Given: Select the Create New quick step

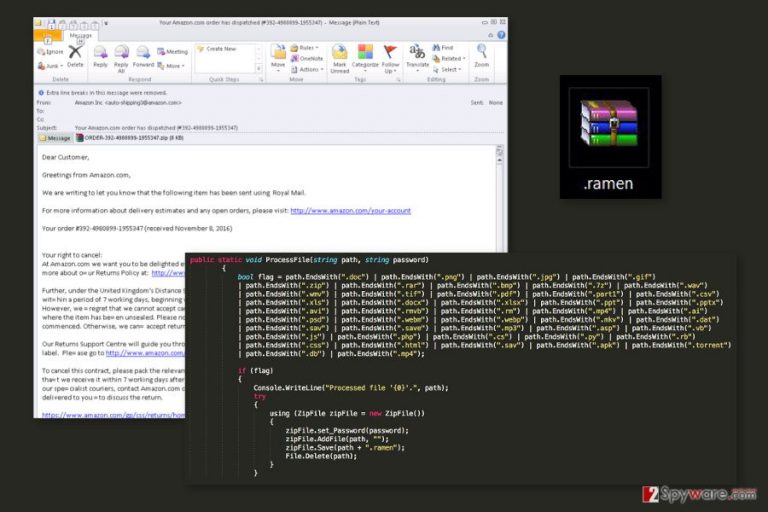Looking at the screenshot, I should (x=216, y=49).
